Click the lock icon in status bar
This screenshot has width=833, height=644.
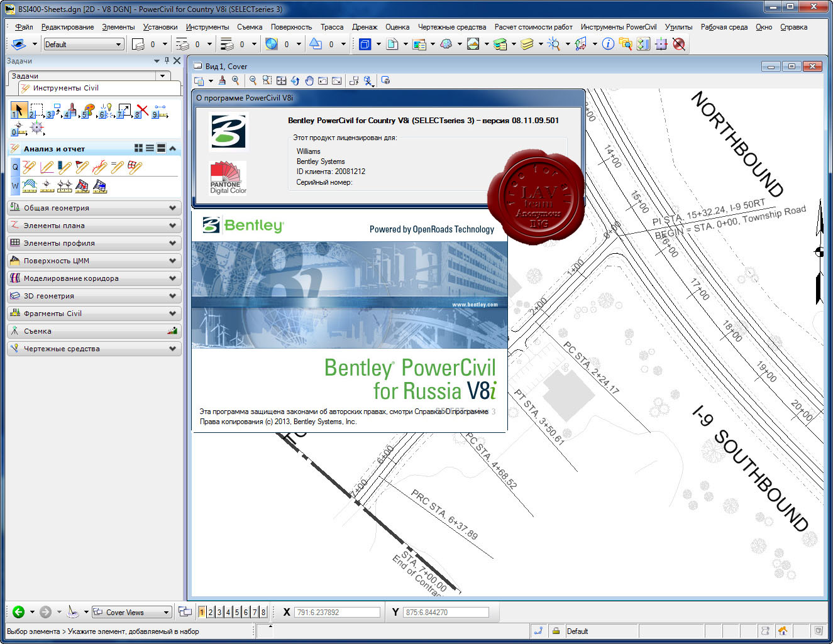(556, 631)
